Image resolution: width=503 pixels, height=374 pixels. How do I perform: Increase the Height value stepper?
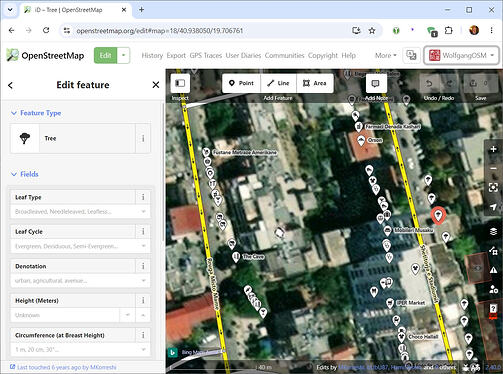143,315
